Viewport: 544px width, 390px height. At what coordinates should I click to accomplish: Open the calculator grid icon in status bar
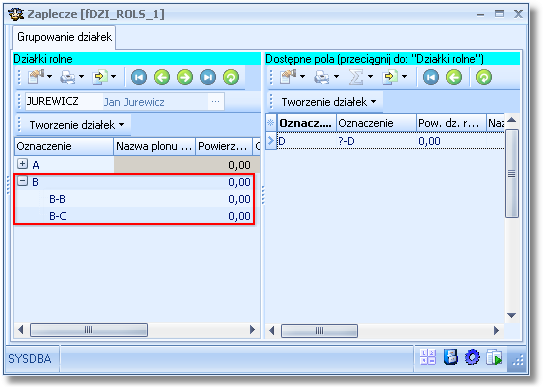(428, 357)
